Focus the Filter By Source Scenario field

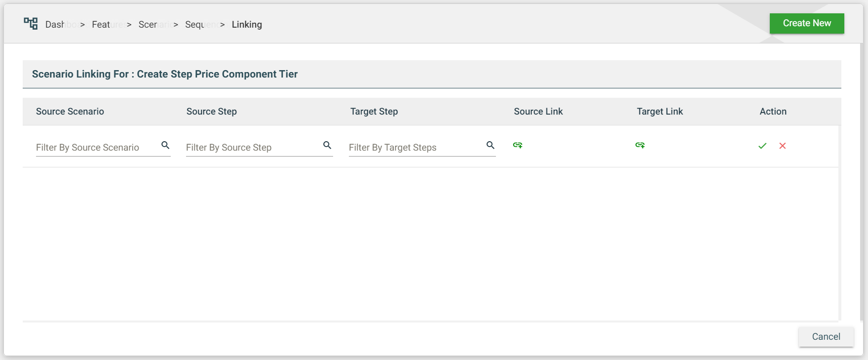(x=96, y=148)
